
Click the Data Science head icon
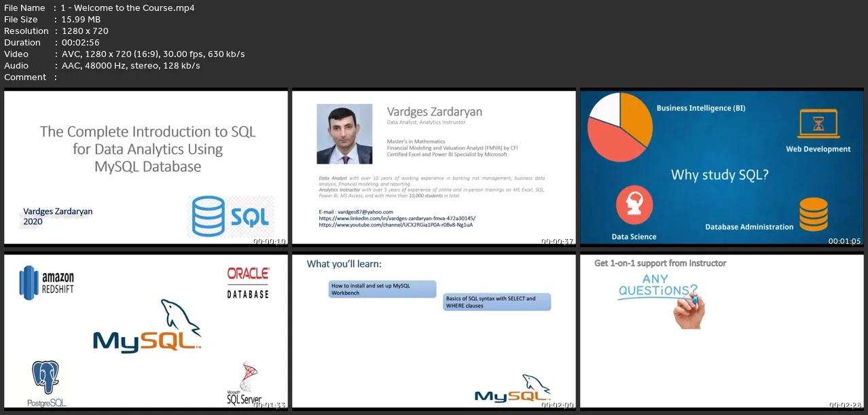tap(634, 206)
